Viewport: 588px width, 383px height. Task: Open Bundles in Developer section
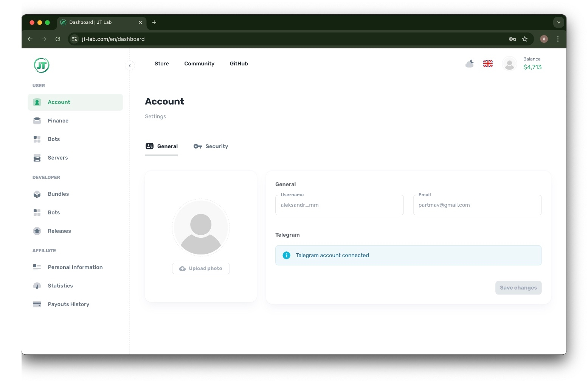click(x=75, y=194)
